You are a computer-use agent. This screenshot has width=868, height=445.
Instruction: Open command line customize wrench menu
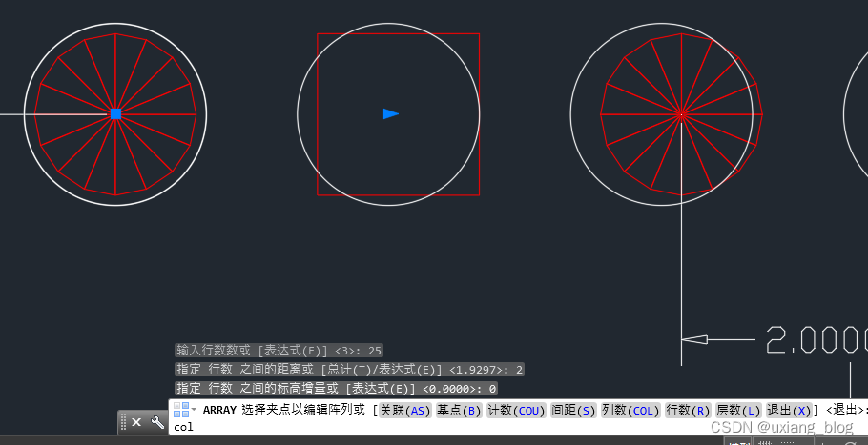[x=157, y=422]
